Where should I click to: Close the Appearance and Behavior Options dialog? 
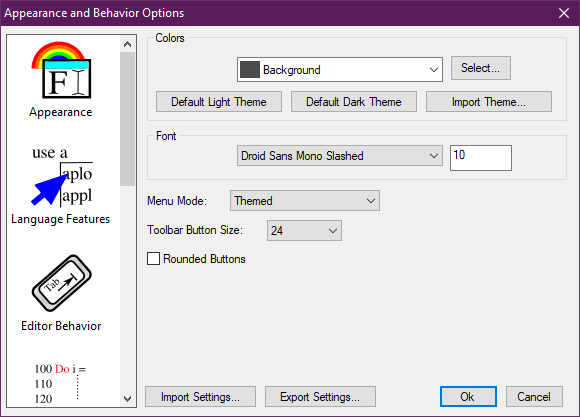[564, 13]
